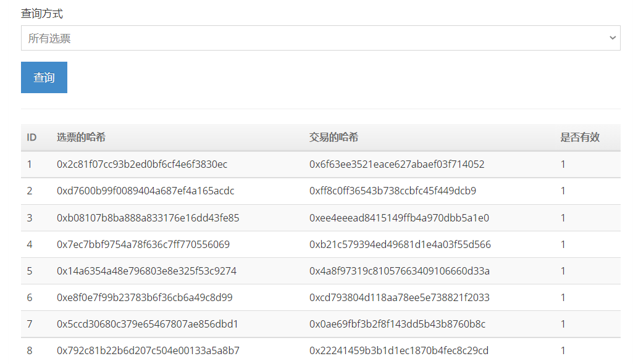
Task: Select transaction hash 0x0ae69fbf3b2f8f143dd5b43b8760b8c
Action: tap(397, 324)
